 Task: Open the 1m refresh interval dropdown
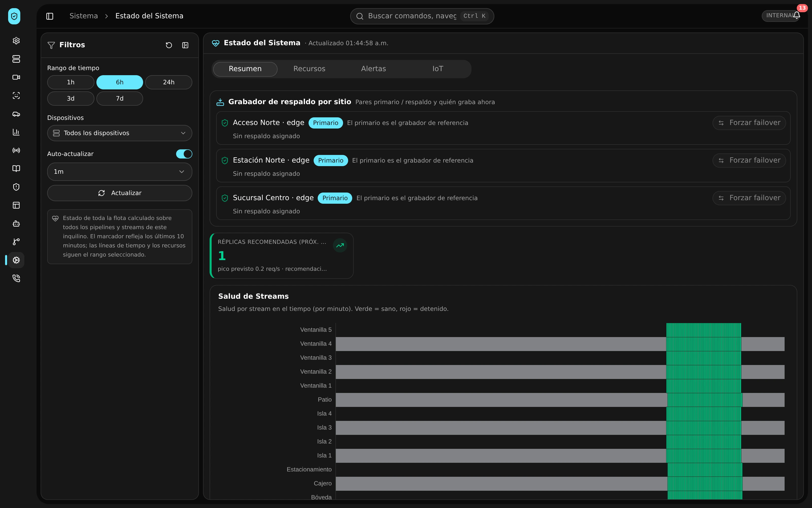click(x=120, y=172)
